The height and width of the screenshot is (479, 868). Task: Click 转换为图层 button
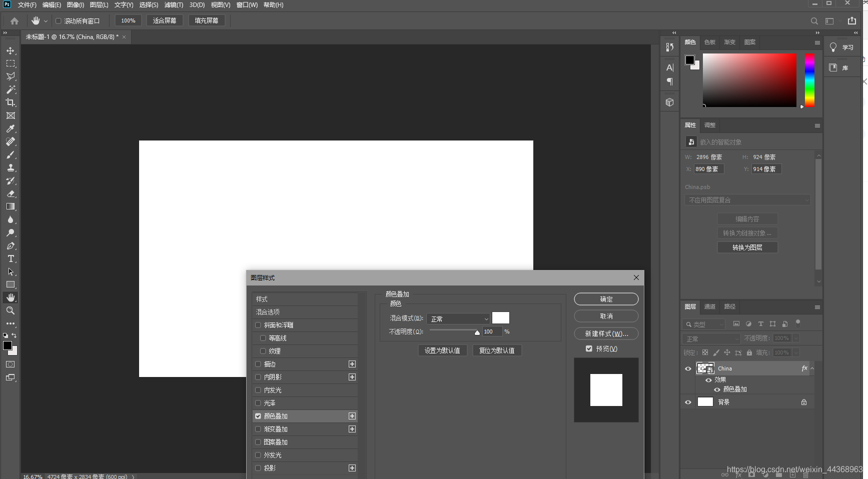[x=747, y=247]
